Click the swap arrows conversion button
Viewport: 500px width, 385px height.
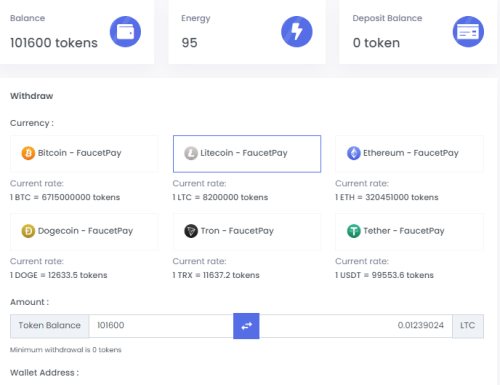[246, 326]
